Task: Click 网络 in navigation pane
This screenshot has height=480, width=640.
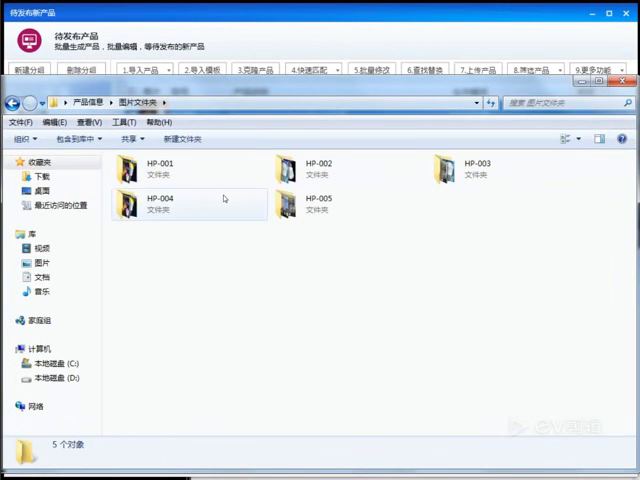Action: (36, 407)
